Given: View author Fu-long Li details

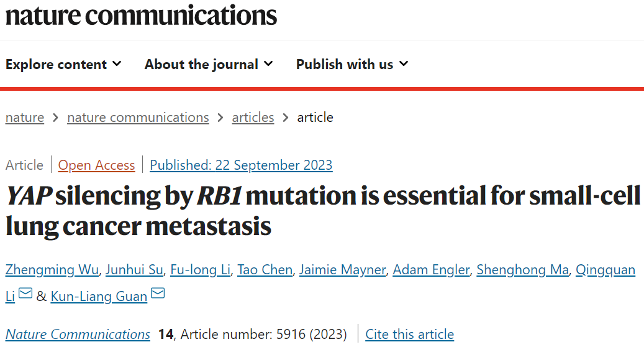Looking at the screenshot, I should coord(201,270).
